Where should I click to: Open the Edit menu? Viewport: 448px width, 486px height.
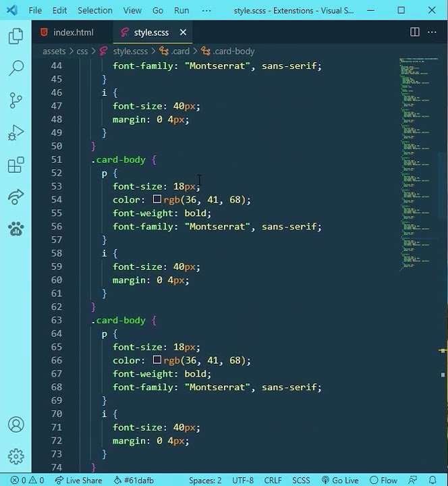pos(59,11)
